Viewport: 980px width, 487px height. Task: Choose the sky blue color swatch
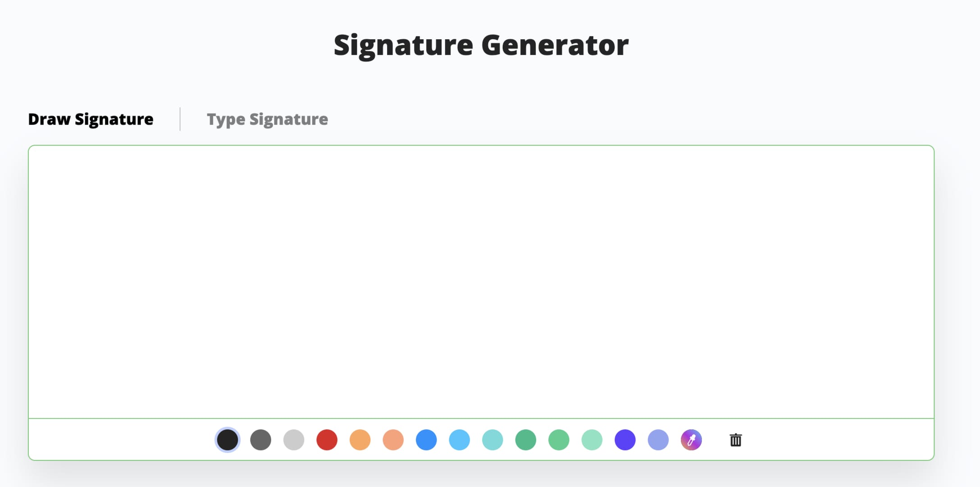coord(459,440)
